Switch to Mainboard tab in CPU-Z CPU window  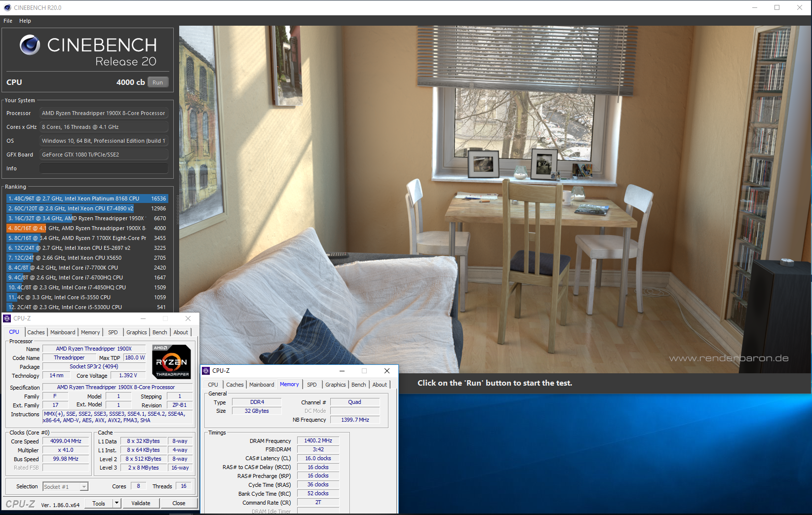[x=63, y=332]
